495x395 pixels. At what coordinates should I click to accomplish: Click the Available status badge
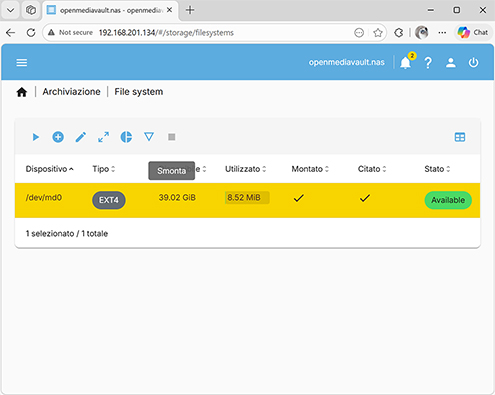click(x=448, y=200)
